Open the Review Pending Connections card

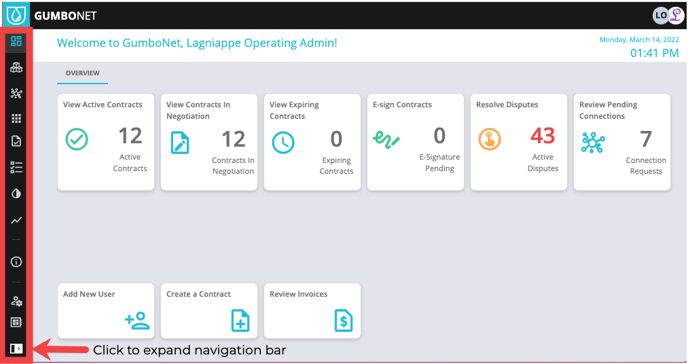coord(622,142)
